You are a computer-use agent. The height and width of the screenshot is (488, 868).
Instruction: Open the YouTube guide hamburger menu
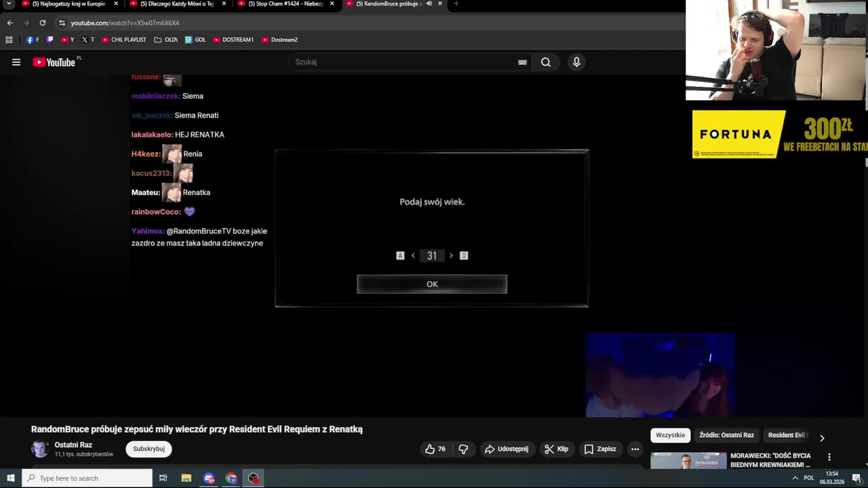tap(16, 62)
